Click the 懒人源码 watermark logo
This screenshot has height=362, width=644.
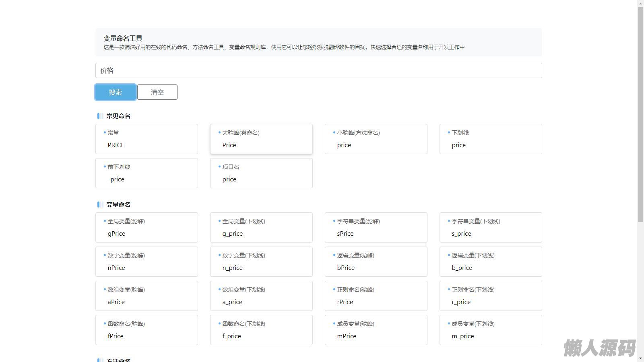[599, 348]
